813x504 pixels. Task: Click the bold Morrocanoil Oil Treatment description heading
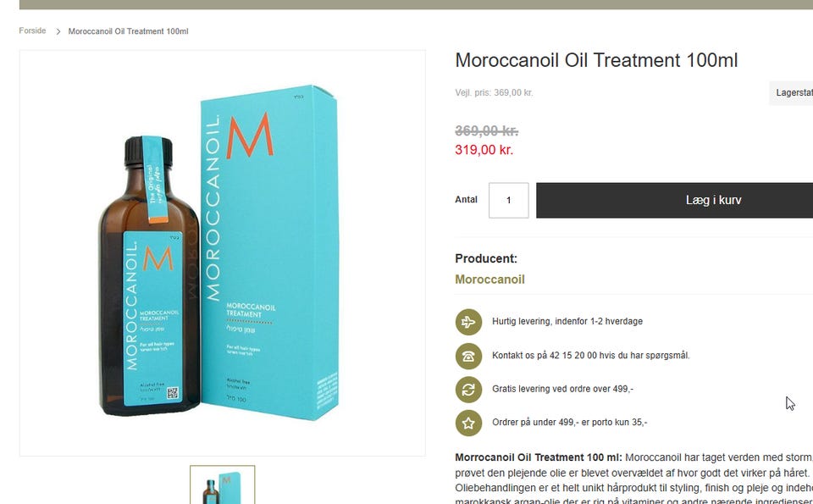click(539, 457)
